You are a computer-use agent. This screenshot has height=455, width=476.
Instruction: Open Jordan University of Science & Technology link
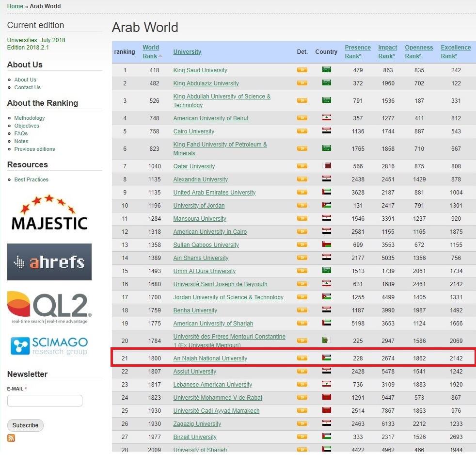pyautogui.click(x=228, y=297)
